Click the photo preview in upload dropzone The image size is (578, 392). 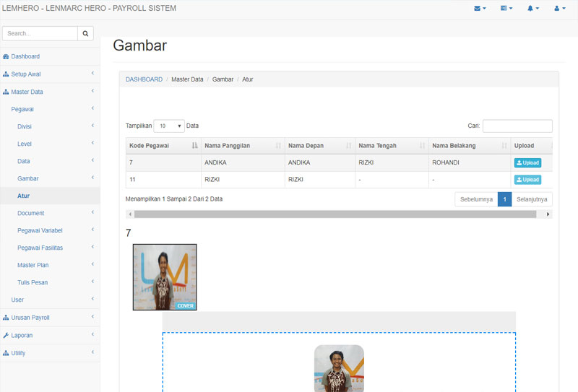pyautogui.click(x=339, y=368)
